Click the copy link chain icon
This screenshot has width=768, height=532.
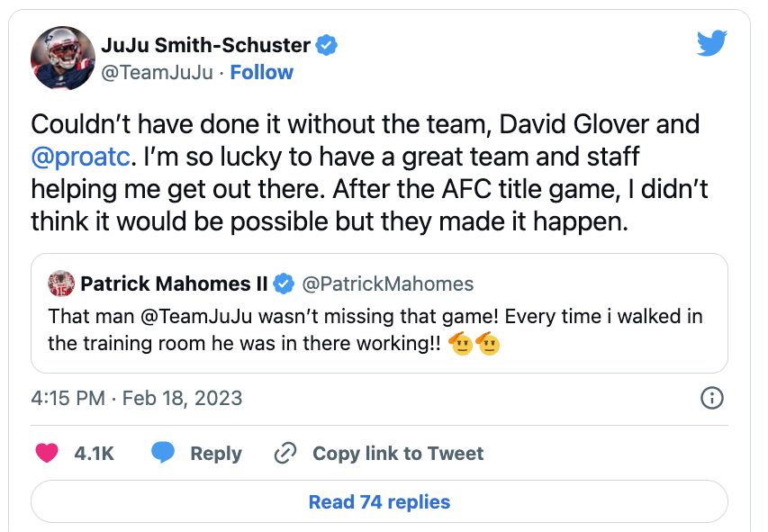pyautogui.click(x=285, y=453)
